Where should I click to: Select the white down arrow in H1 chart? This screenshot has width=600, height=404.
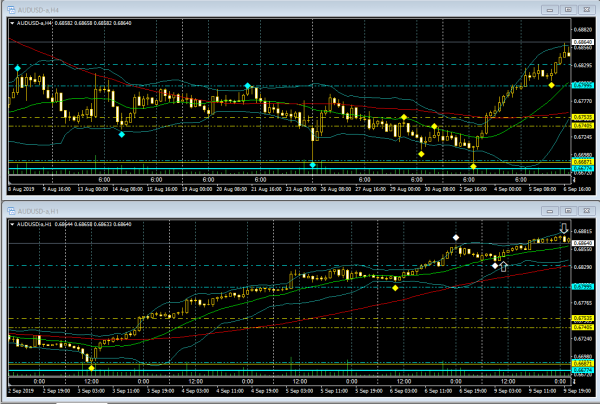click(x=564, y=228)
